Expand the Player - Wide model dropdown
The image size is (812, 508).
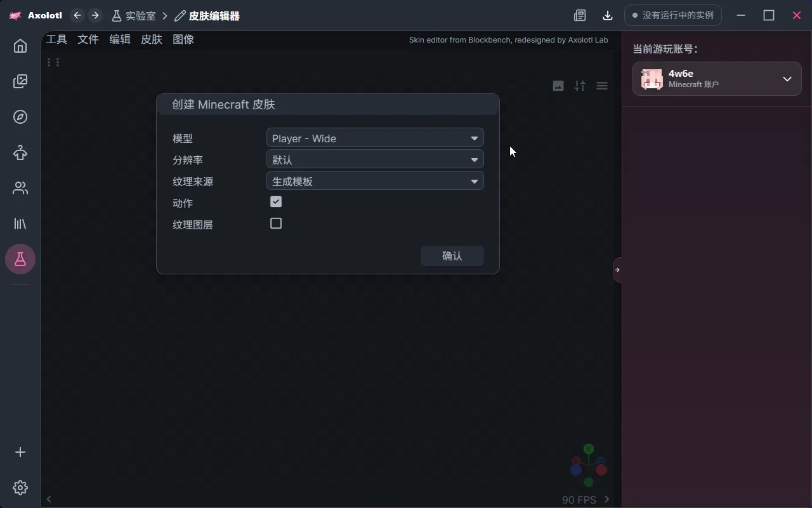[x=375, y=138]
